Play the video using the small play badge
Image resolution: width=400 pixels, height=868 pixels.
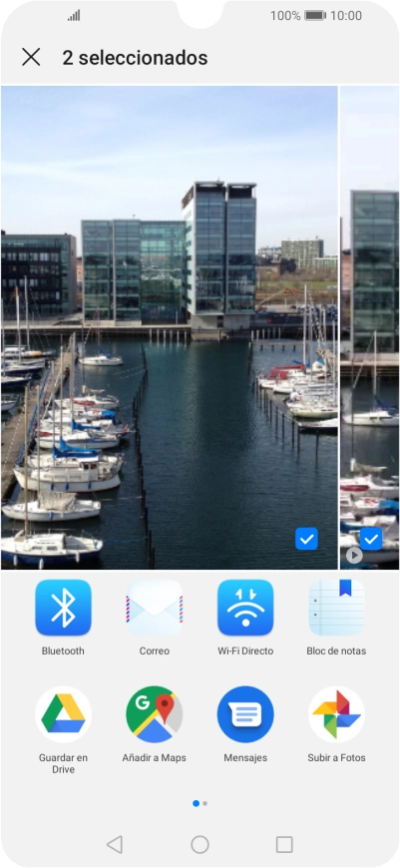click(354, 556)
